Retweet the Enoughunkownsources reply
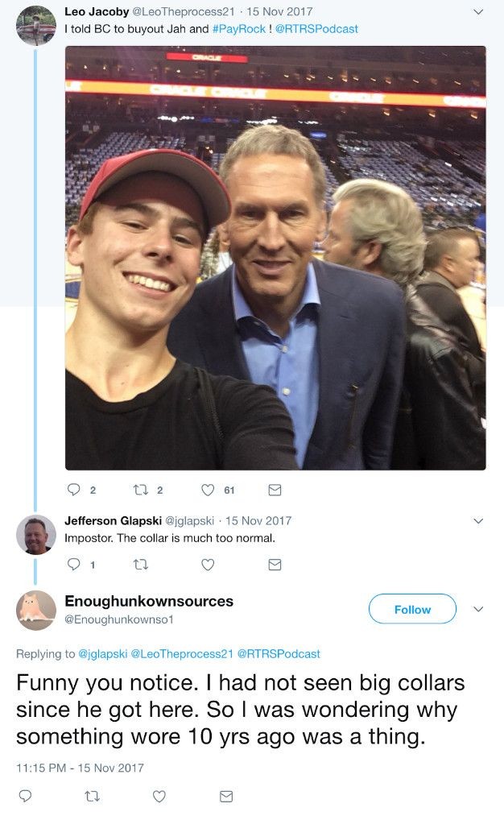Screen dimensions: 504x820 click(x=92, y=796)
